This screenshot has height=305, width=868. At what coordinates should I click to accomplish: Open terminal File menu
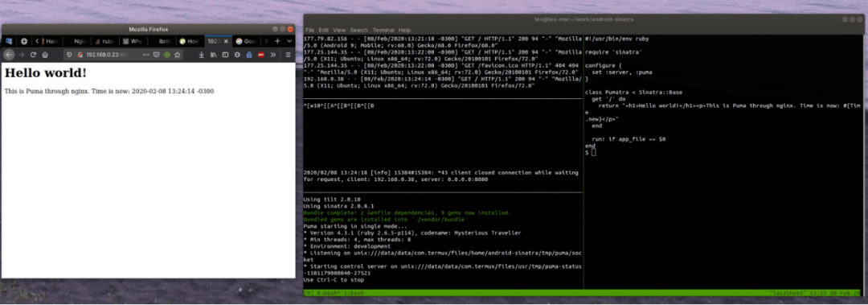tap(309, 30)
